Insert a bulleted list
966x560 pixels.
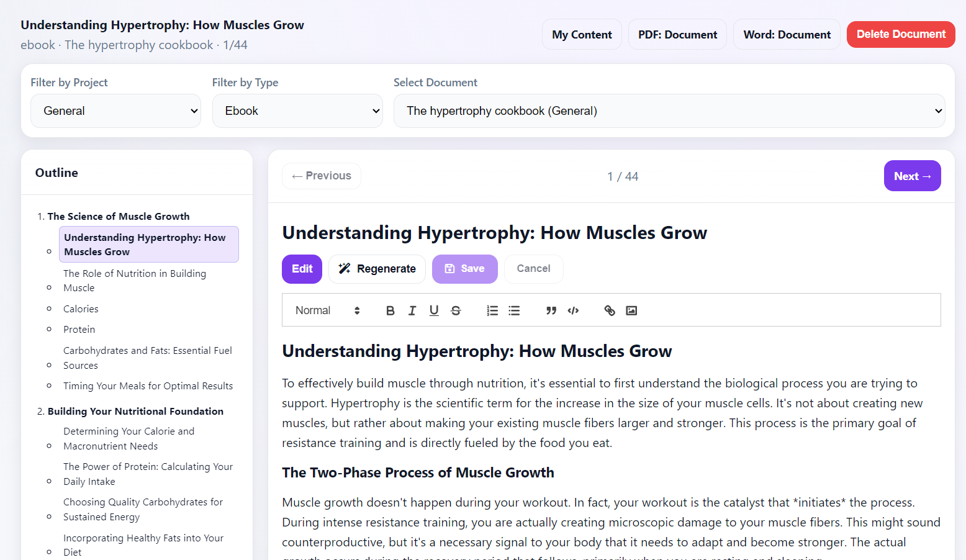pos(514,310)
